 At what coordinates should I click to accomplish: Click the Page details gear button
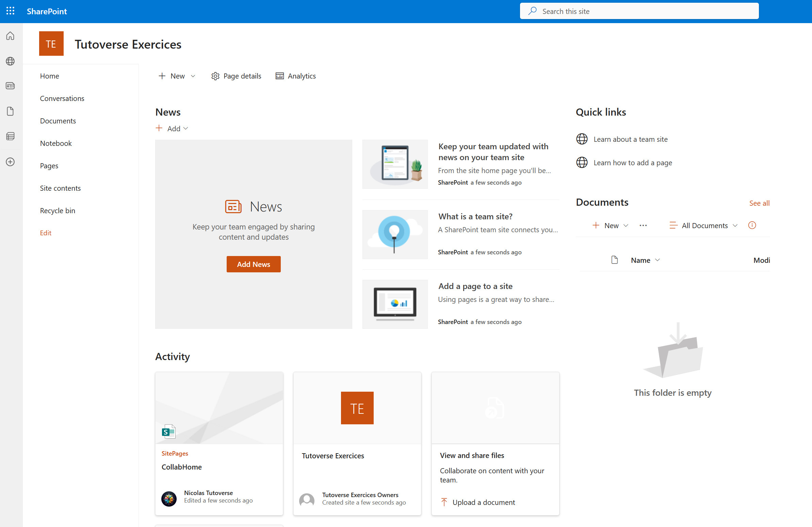coord(236,76)
